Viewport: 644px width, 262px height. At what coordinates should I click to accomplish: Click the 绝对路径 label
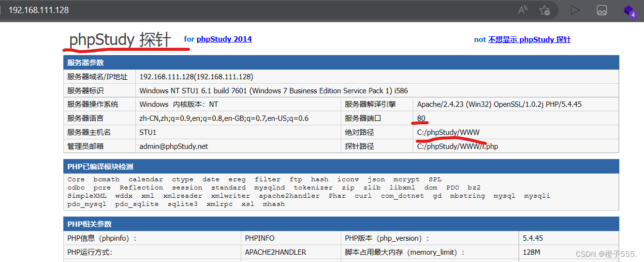coord(359,132)
